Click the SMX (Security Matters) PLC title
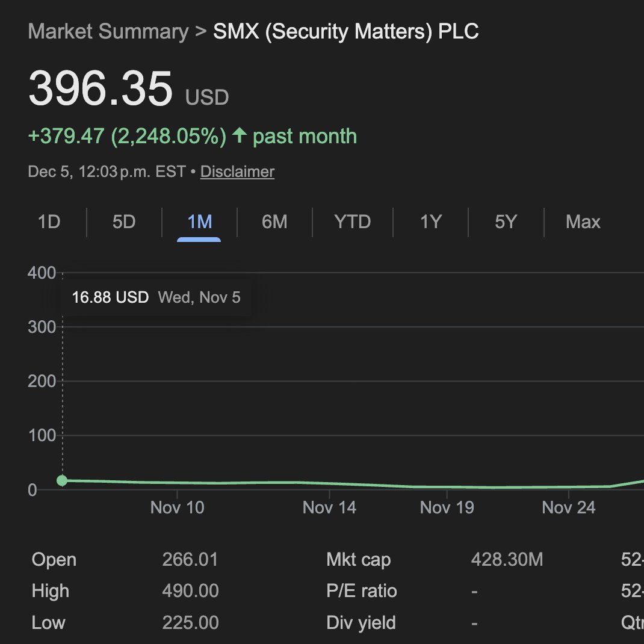This screenshot has height=644, width=644. click(x=346, y=32)
